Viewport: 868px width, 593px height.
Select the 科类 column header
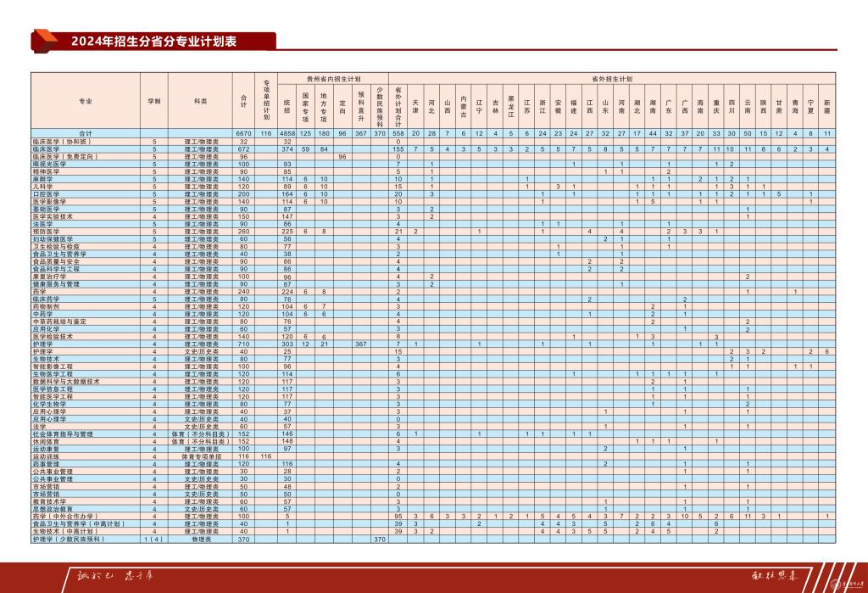[x=200, y=102]
